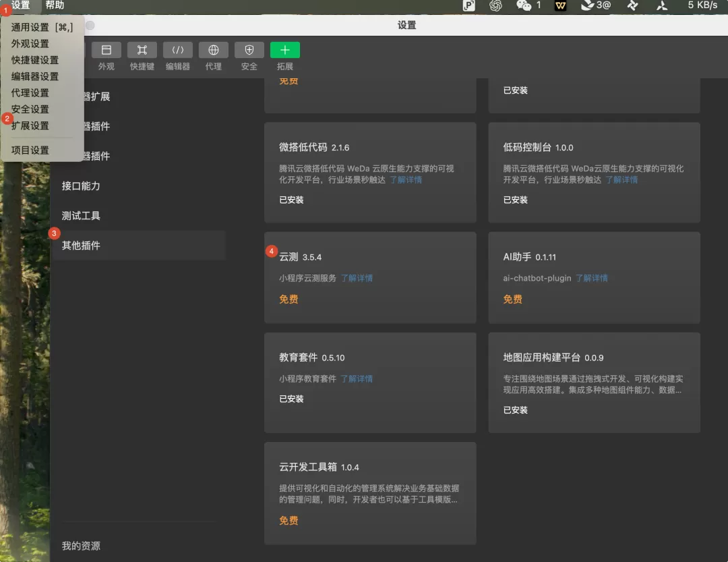728x562 pixels.
Task: Click 免费 to install 云开发工具箱
Action: click(x=289, y=521)
